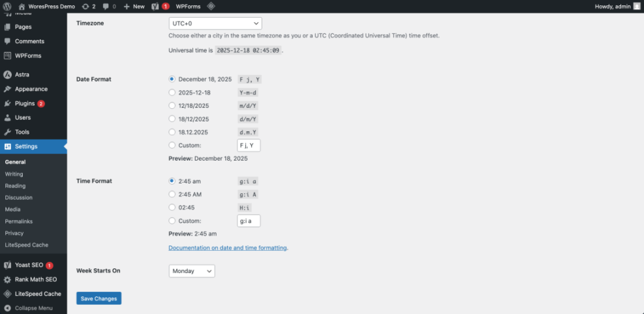The width and height of the screenshot is (644, 314).
Task: Click the LiteSpeed diamond icon in admin bar
Action: [211, 6]
